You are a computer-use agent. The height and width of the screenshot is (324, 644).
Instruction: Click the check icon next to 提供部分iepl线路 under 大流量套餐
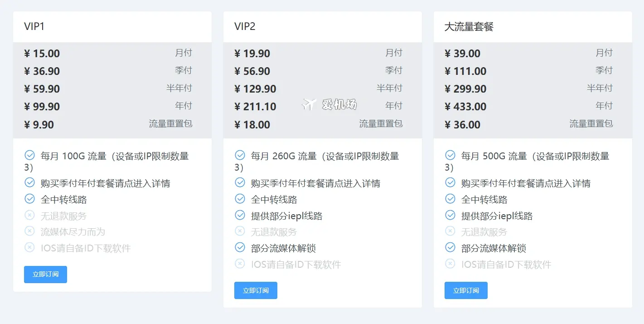click(x=450, y=215)
